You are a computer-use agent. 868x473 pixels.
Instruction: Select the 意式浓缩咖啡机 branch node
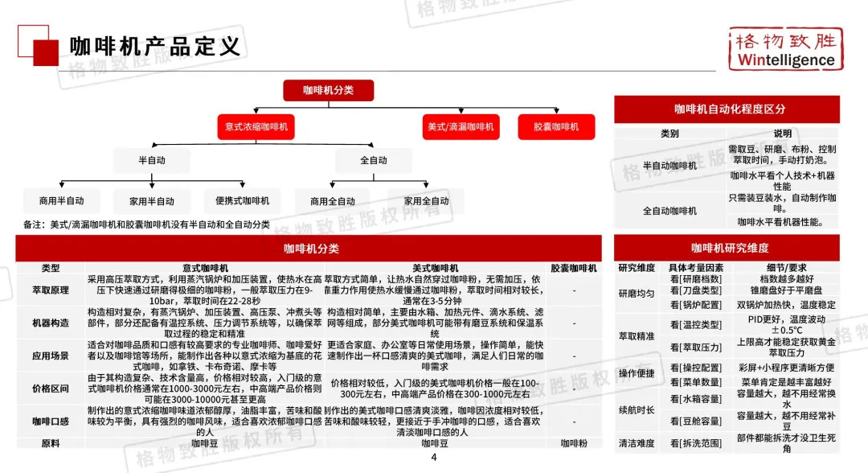click(256, 125)
